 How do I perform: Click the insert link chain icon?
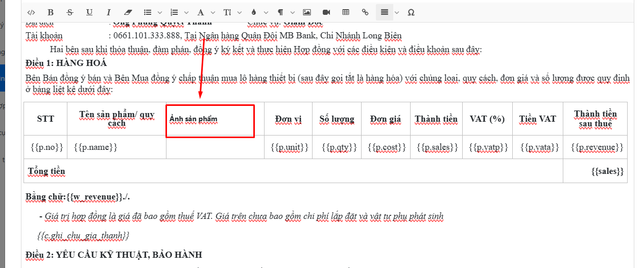pos(365,12)
